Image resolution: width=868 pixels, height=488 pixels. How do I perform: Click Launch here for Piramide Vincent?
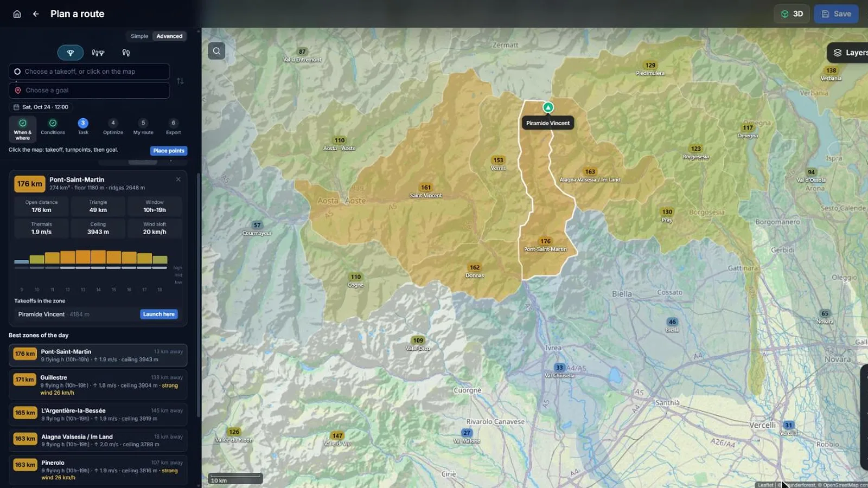[159, 314]
